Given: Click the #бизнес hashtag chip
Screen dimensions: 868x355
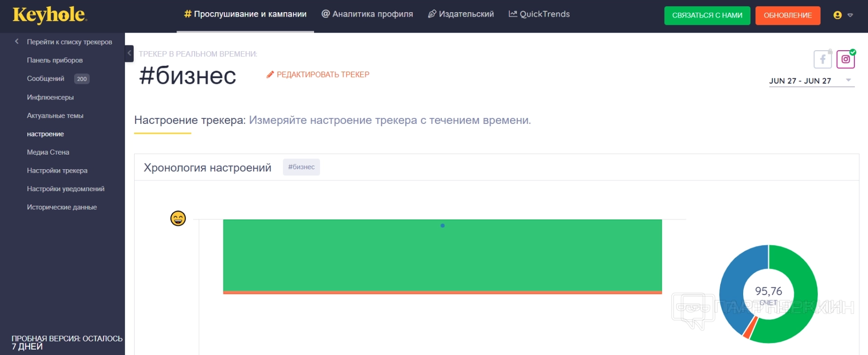Looking at the screenshot, I should (301, 167).
